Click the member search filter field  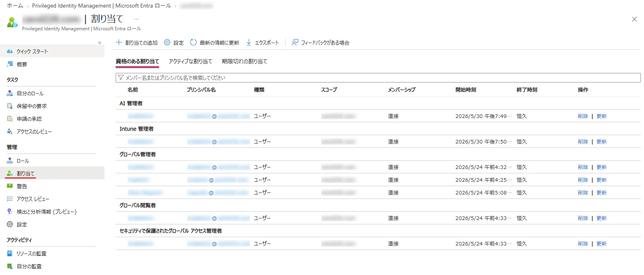click(378, 78)
